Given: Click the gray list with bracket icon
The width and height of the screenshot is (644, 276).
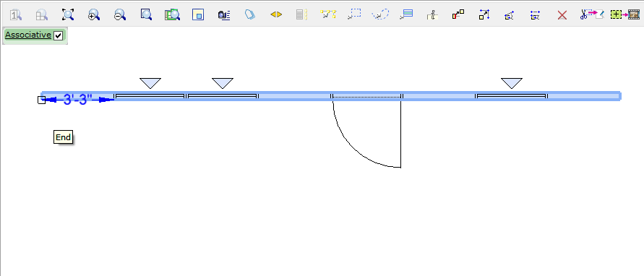Looking at the screenshot, I should pos(302,15).
